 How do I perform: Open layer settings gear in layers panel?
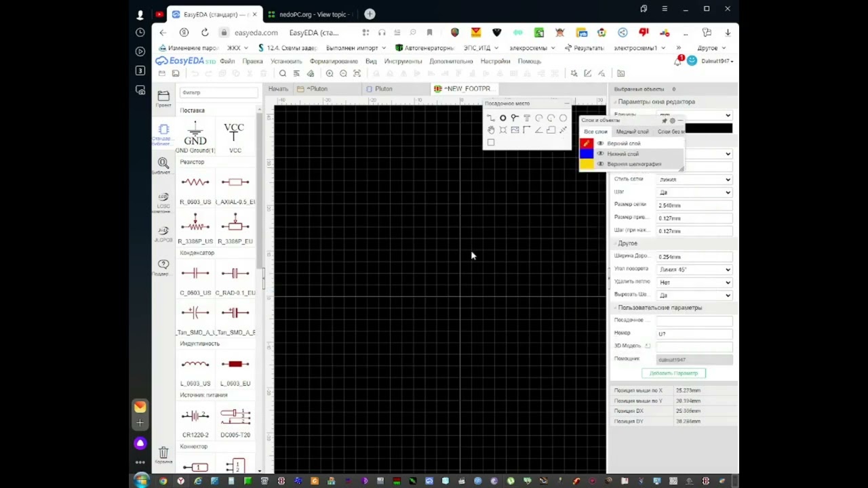click(x=672, y=121)
